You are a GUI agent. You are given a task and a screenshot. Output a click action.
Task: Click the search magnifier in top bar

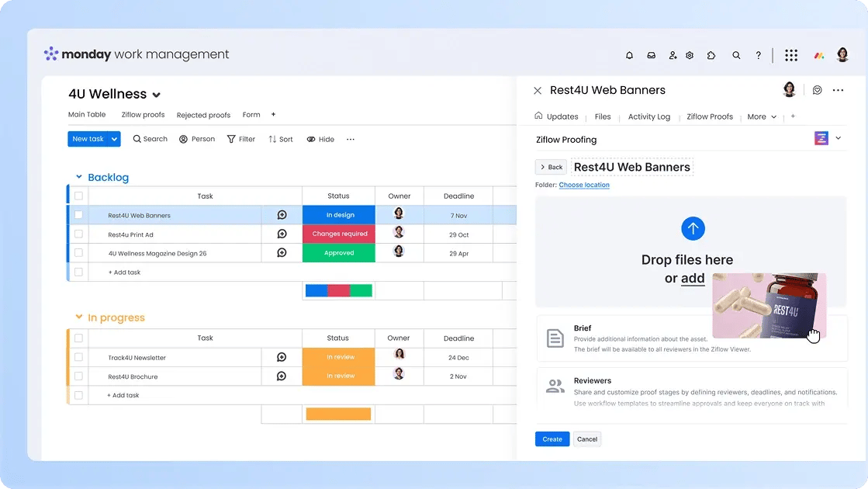(x=735, y=55)
